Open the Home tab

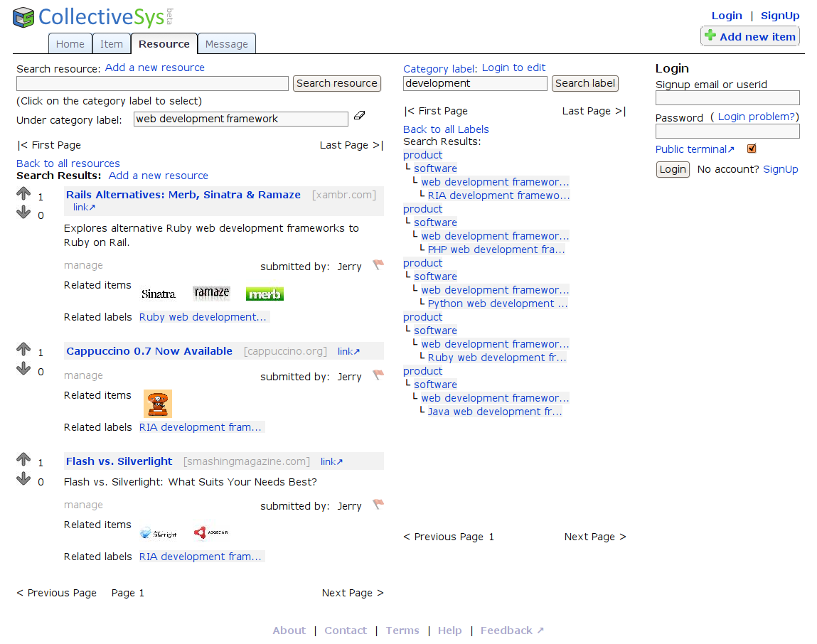pos(70,44)
